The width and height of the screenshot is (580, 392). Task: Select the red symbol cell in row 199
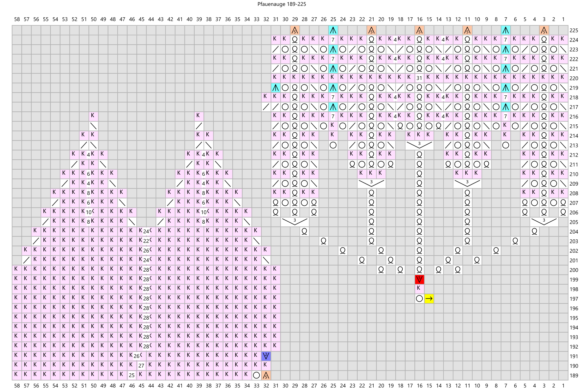(419, 280)
